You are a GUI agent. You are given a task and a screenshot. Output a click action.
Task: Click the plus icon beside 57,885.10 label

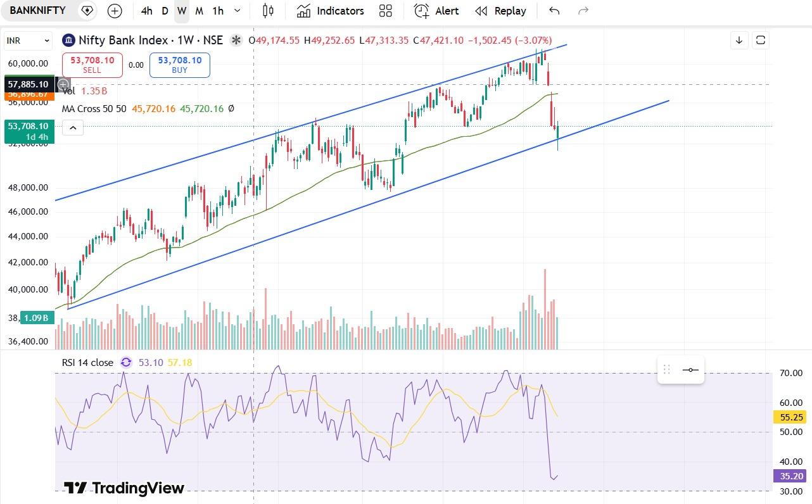(x=63, y=84)
